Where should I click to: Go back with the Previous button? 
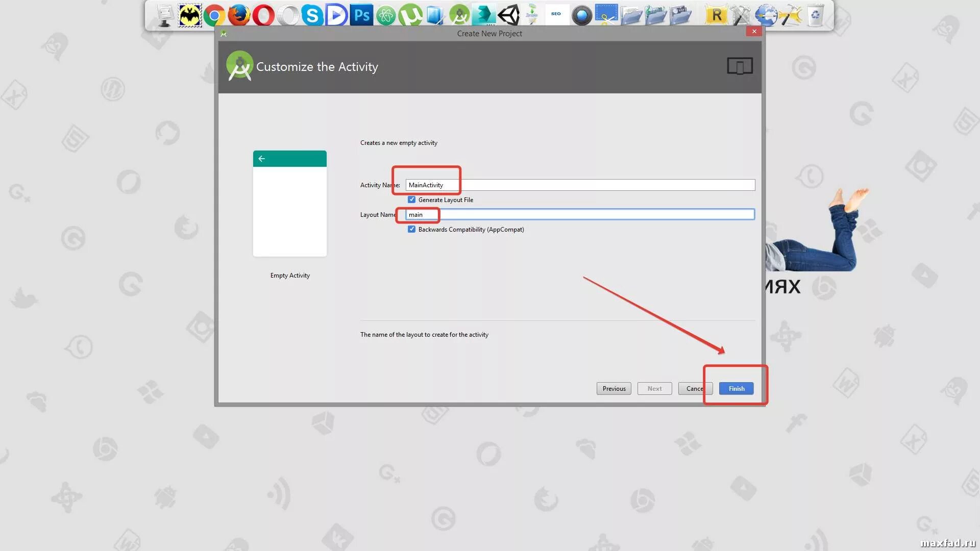tap(614, 388)
